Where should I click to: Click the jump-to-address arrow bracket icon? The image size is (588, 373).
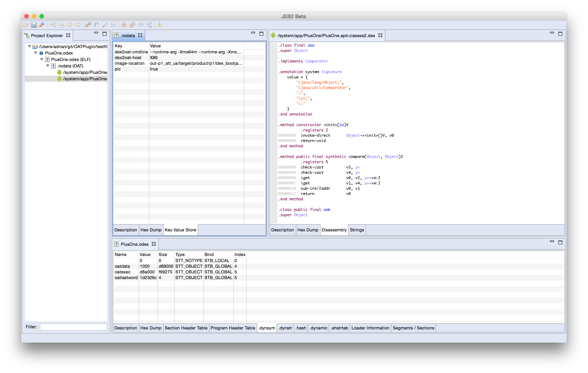[x=52, y=25]
